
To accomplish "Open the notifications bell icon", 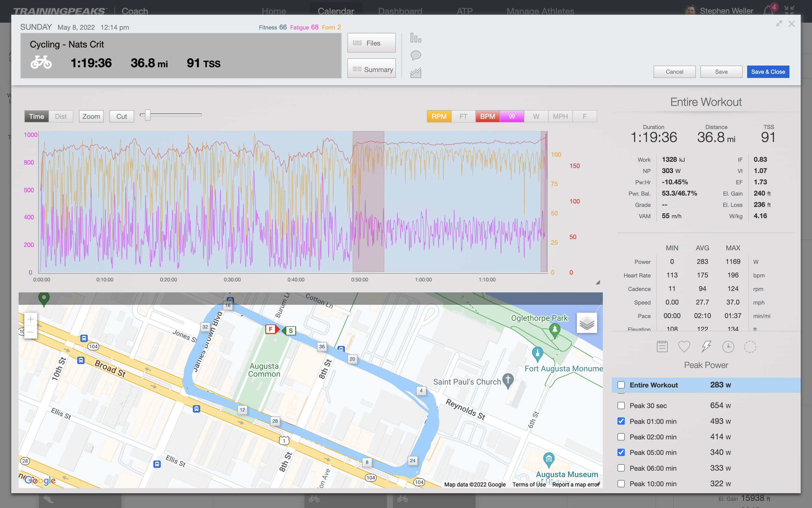I will coord(768,10).
